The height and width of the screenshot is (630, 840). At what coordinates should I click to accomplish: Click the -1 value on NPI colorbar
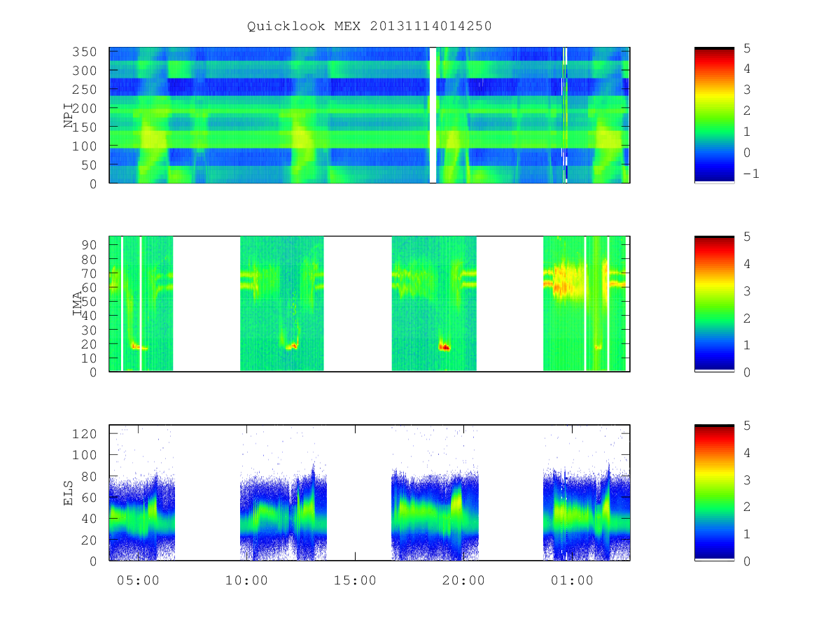coord(750,174)
